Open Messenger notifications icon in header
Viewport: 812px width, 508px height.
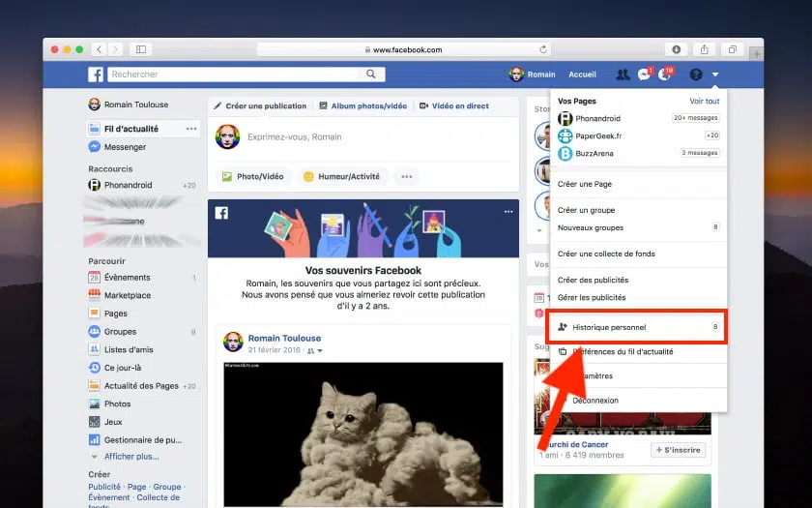644,75
